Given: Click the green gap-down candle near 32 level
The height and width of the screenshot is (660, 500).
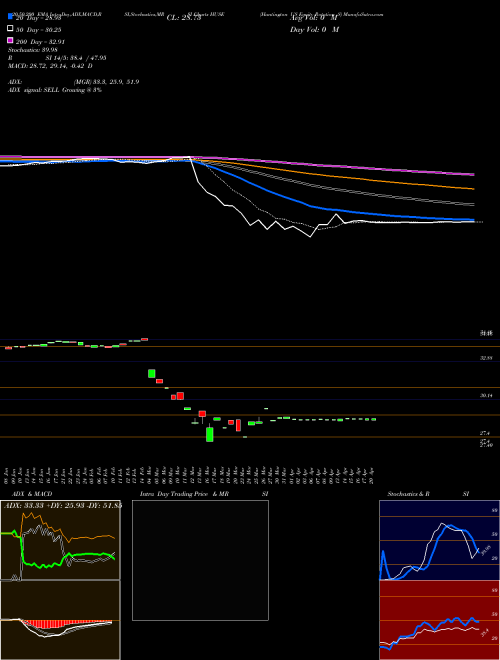Looking at the screenshot, I should (x=152, y=373).
